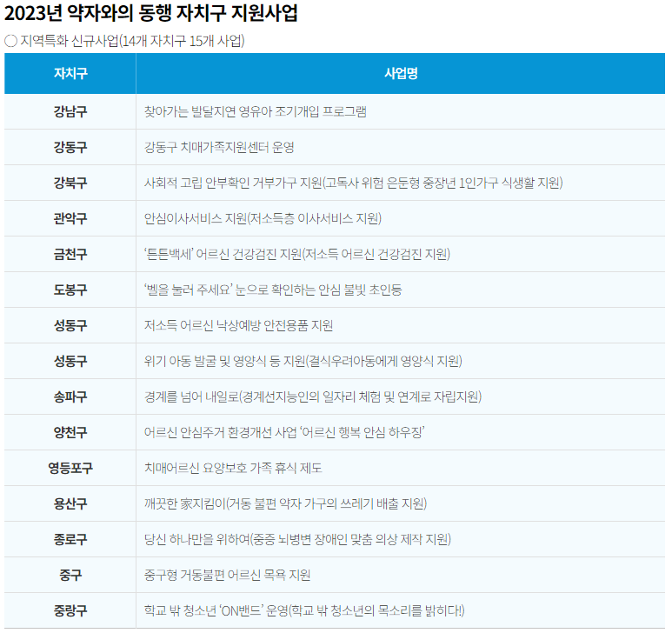Select 성동구 cell beside 낙상예방 안전용품 row

[x=70, y=325]
